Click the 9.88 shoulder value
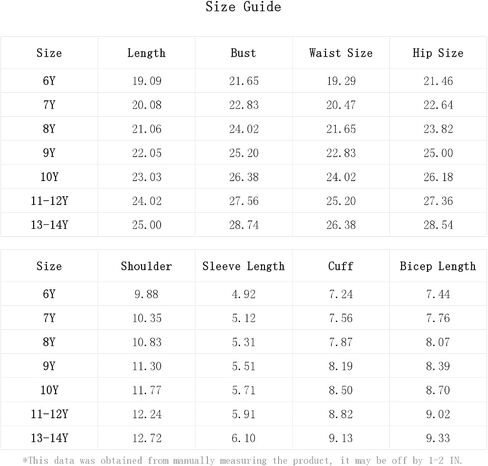The image size is (488, 466). pyautogui.click(x=146, y=294)
